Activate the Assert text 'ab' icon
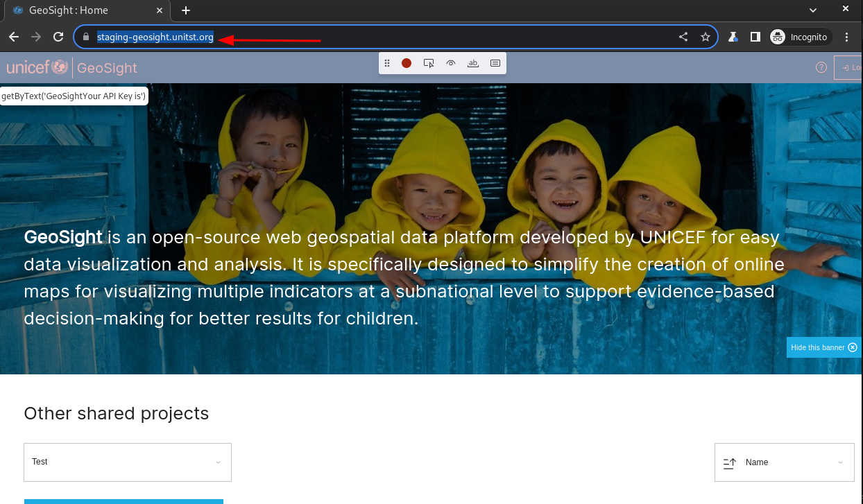 (x=473, y=63)
